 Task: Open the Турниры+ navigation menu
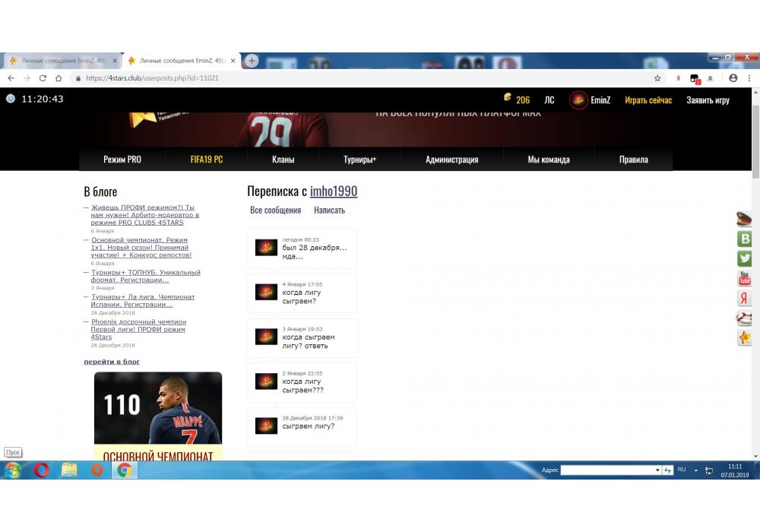click(x=359, y=160)
